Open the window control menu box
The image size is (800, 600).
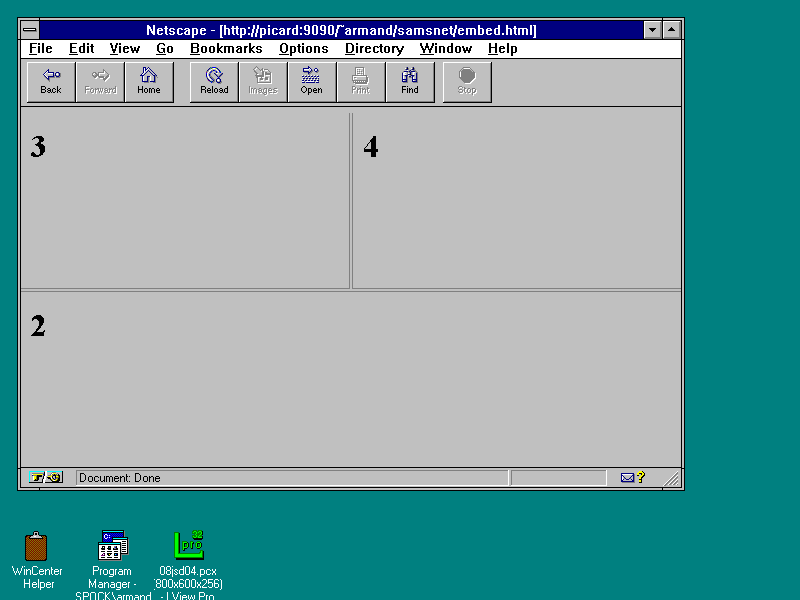(30, 30)
